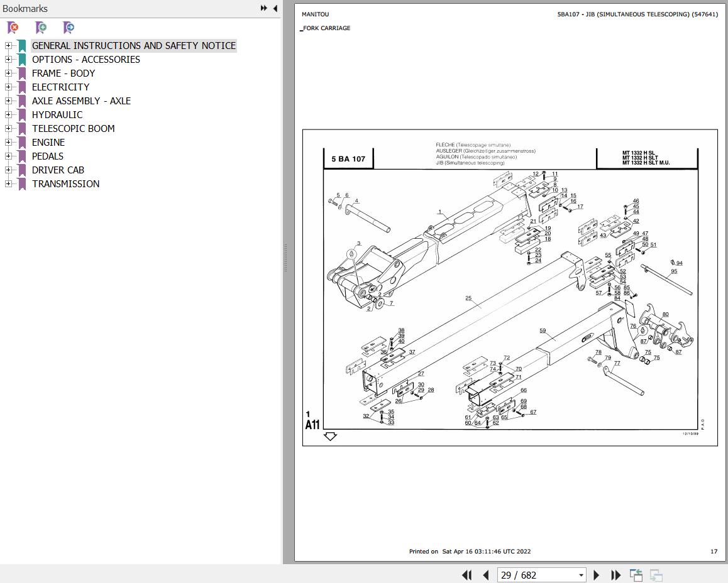Expand the TRANSMISSION node
Image resolution: width=728 pixels, height=583 pixels.
tap(8, 183)
